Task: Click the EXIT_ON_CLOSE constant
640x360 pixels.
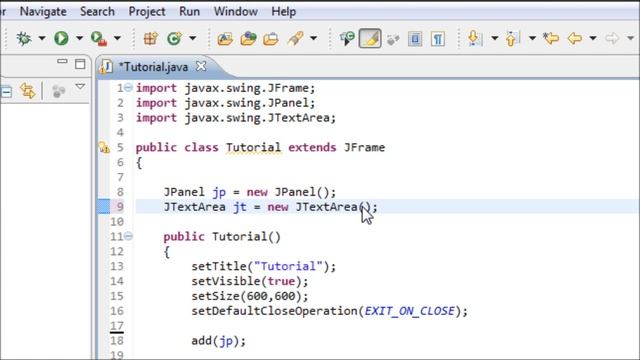Action: point(409,311)
